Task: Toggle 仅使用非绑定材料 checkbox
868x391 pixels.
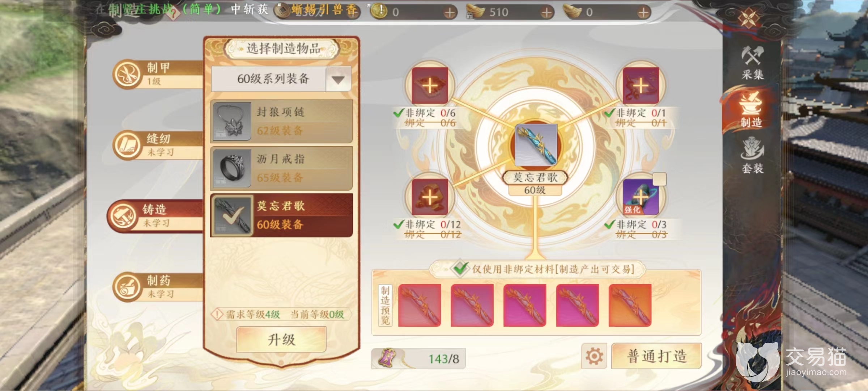Action: (460, 269)
